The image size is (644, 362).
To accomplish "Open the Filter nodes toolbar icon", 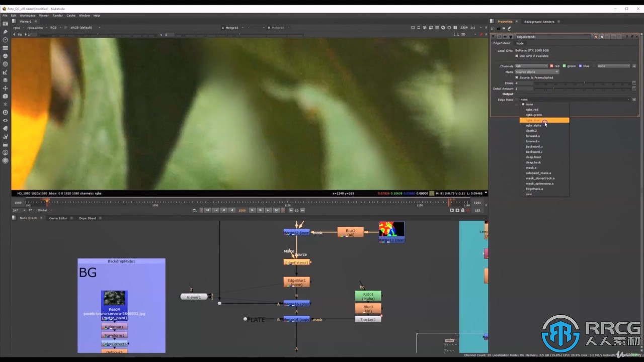I will 6,64.
